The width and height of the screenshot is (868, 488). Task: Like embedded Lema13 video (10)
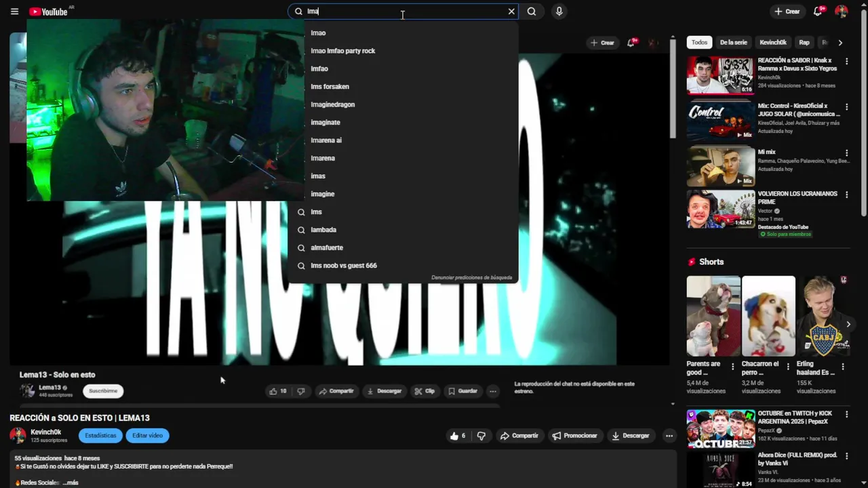[277, 391]
